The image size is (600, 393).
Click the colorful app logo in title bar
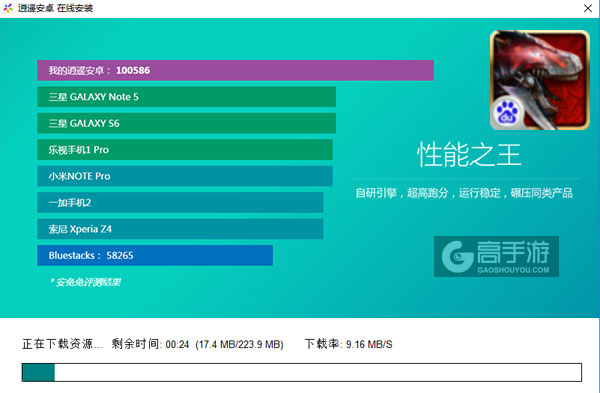point(8,8)
